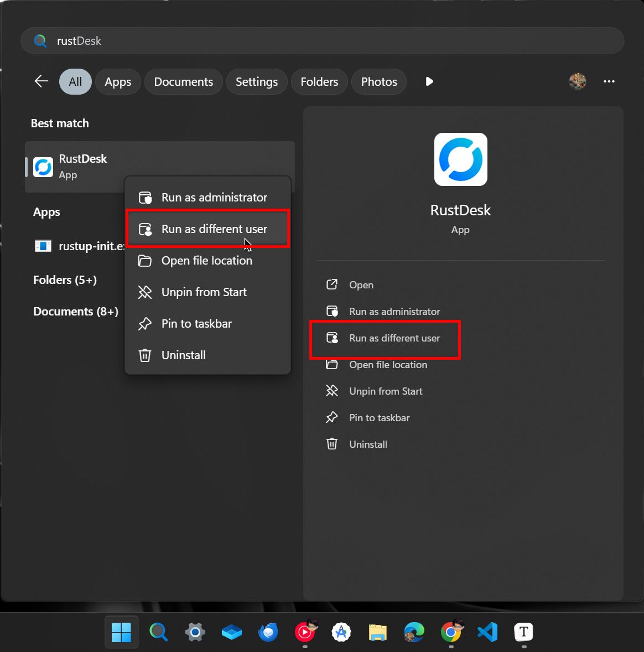The image size is (644, 652).
Task: Open the three-dot options menu
Action: [609, 81]
